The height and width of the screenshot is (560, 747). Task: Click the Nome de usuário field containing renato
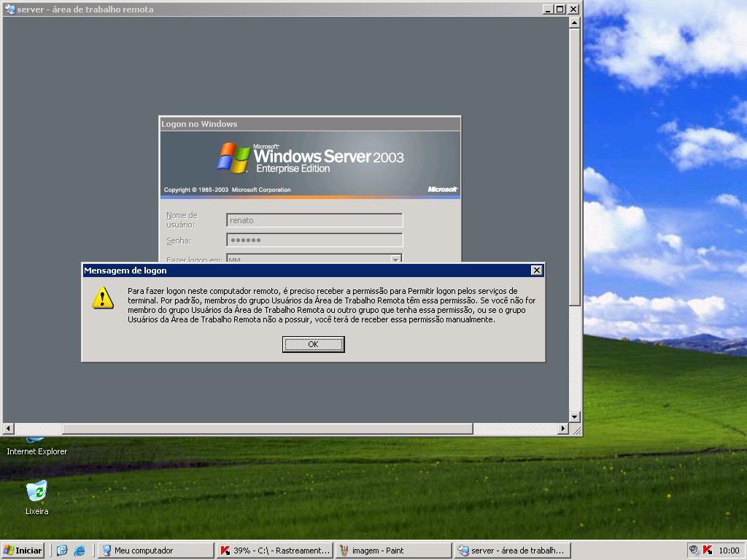pos(314,220)
